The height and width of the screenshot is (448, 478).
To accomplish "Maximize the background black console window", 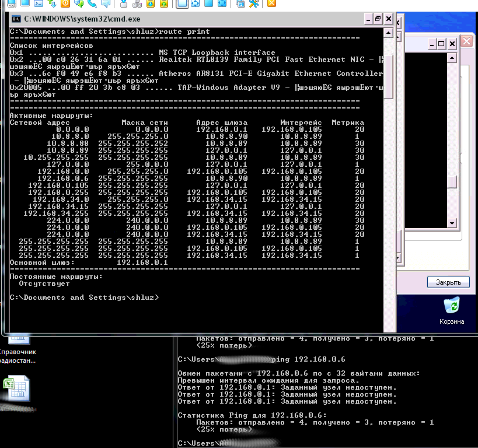I will click(x=441, y=44).
